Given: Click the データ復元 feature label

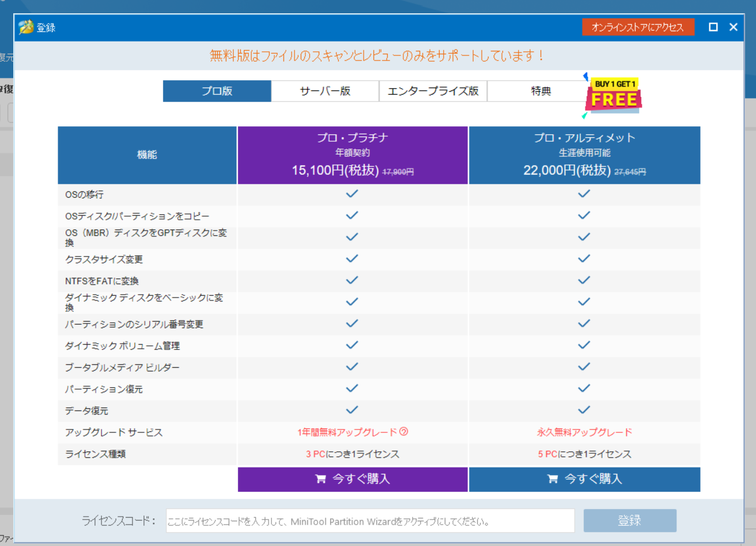Looking at the screenshot, I should pos(86,411).
